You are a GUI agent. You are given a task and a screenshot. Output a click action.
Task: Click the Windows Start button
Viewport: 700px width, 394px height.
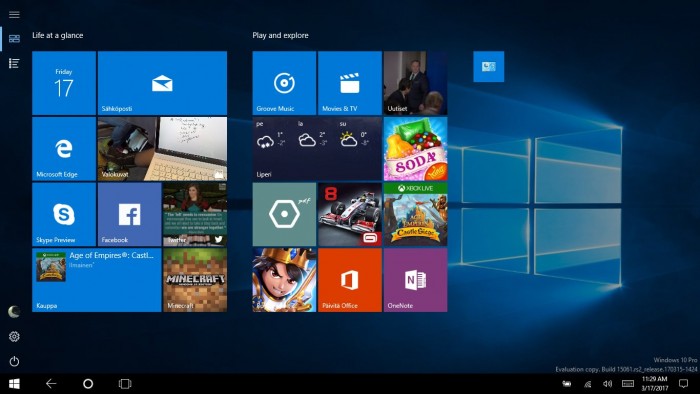pyautogui.click(x=14, y=384)
